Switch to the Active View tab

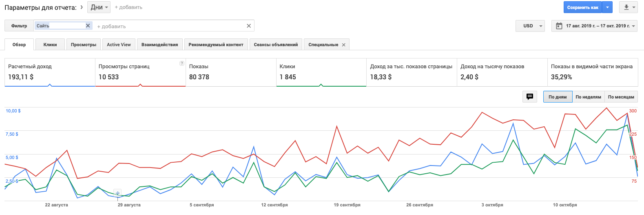click(x=119, y=45)
